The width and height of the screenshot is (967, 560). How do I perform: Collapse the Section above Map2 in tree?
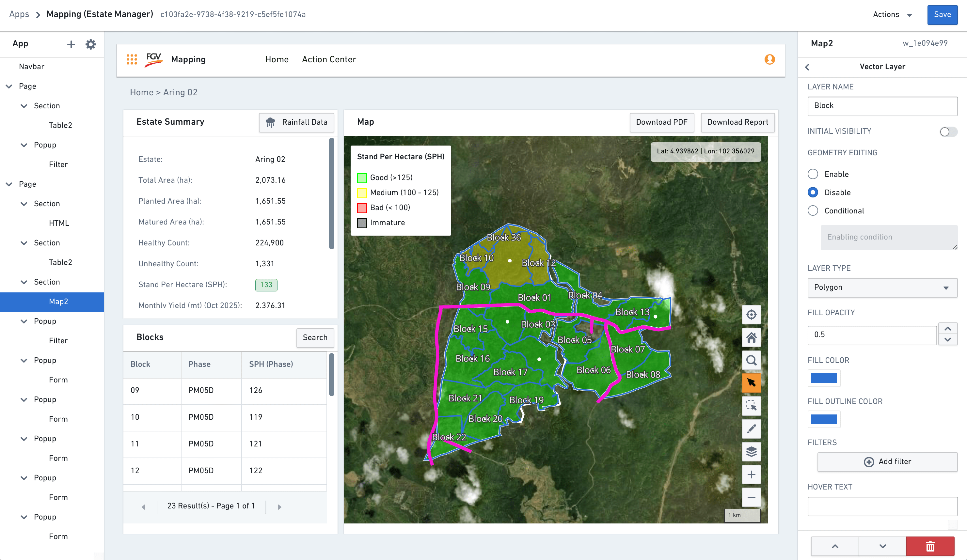[24, 282]
